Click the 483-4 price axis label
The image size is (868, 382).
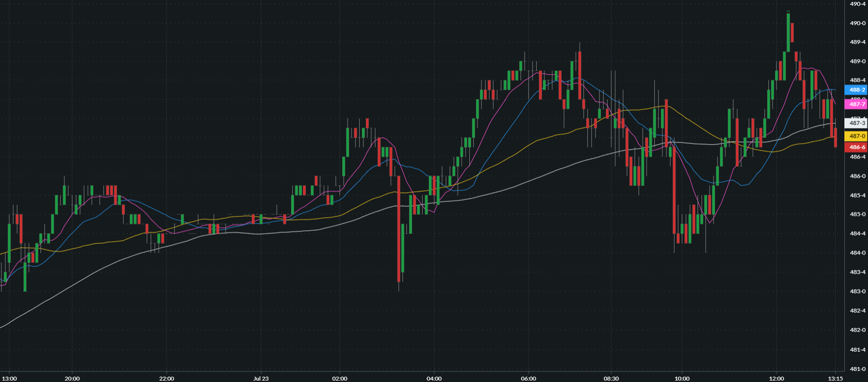[857, 272]
